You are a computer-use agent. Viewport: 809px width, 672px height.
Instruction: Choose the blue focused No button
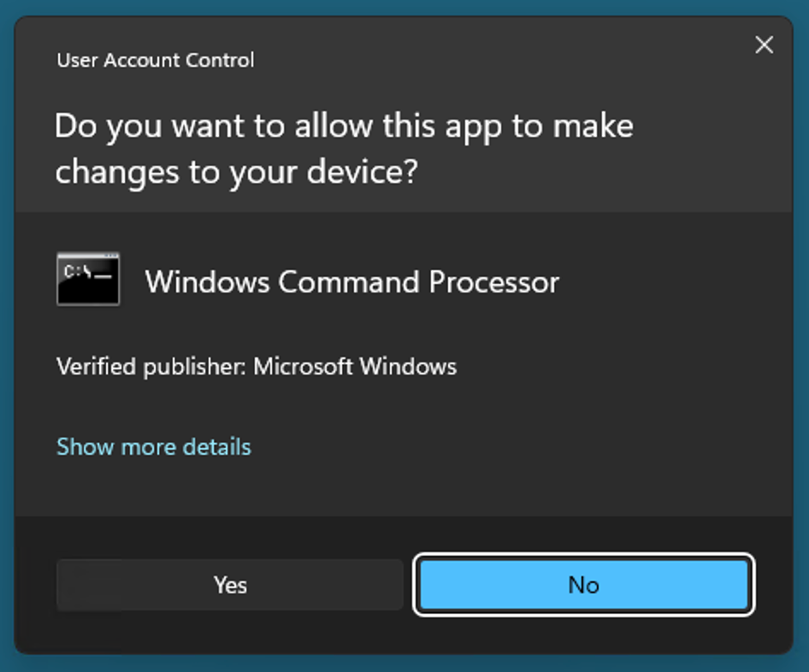pos(583,585)
